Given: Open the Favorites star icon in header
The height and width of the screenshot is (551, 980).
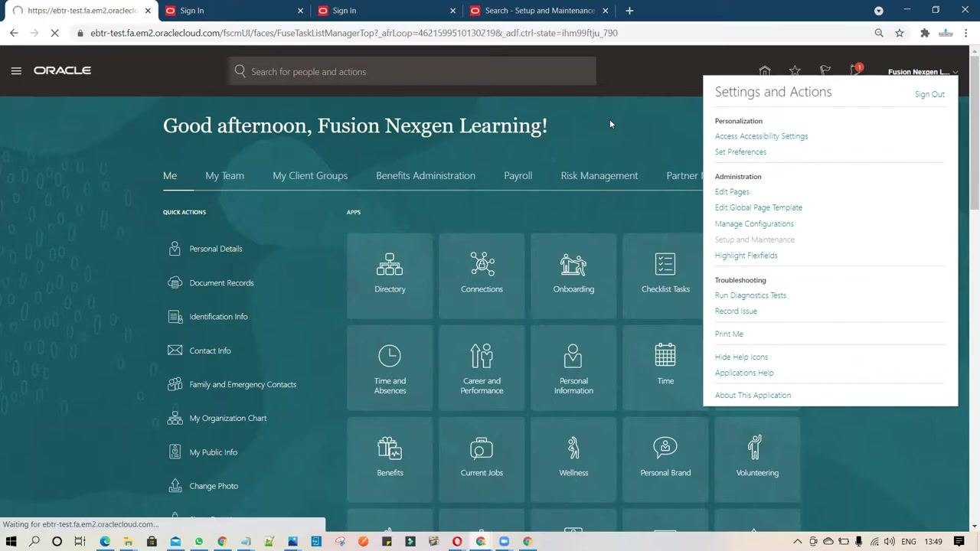Looking at the screenshot, I should (x=795, y=70).
